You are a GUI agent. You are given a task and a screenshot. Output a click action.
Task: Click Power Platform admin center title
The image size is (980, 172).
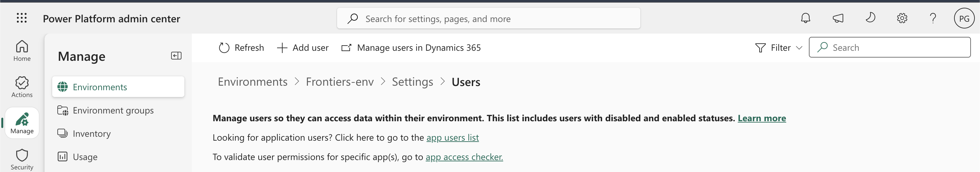coord(111,19)
